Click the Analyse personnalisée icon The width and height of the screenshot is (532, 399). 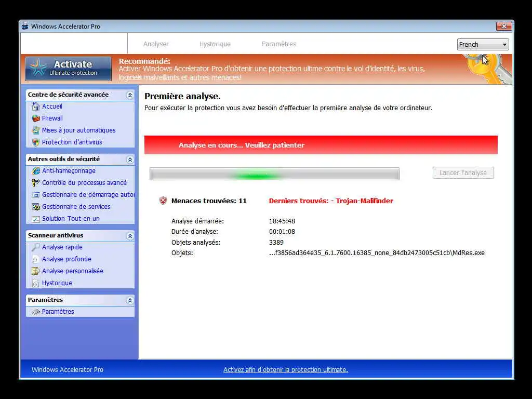(36, 271)
